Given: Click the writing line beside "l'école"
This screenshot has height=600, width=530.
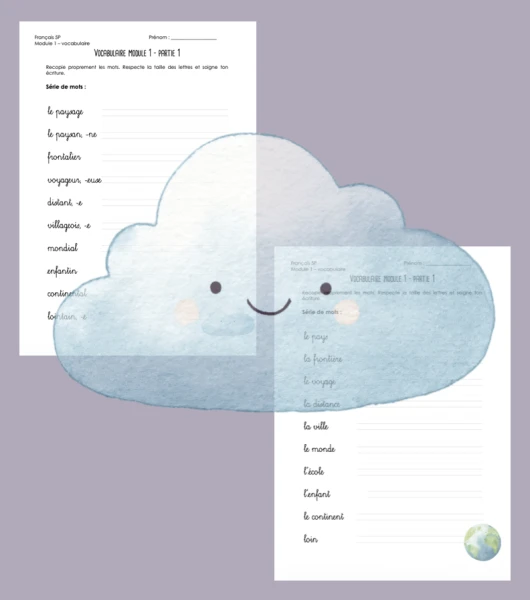Looking at the screenshot, I should click(x=420, y=471).
